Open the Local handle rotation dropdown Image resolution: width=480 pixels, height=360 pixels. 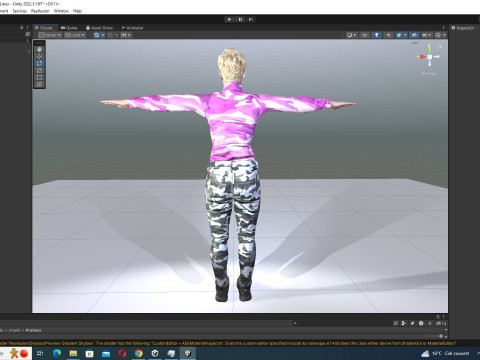coord(75,35)
